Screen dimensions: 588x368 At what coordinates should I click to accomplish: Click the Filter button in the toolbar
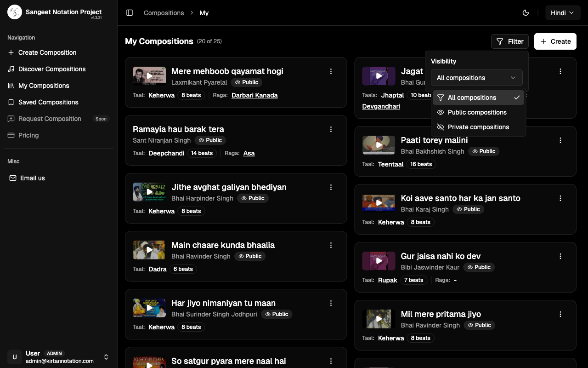tap(510, 41)
